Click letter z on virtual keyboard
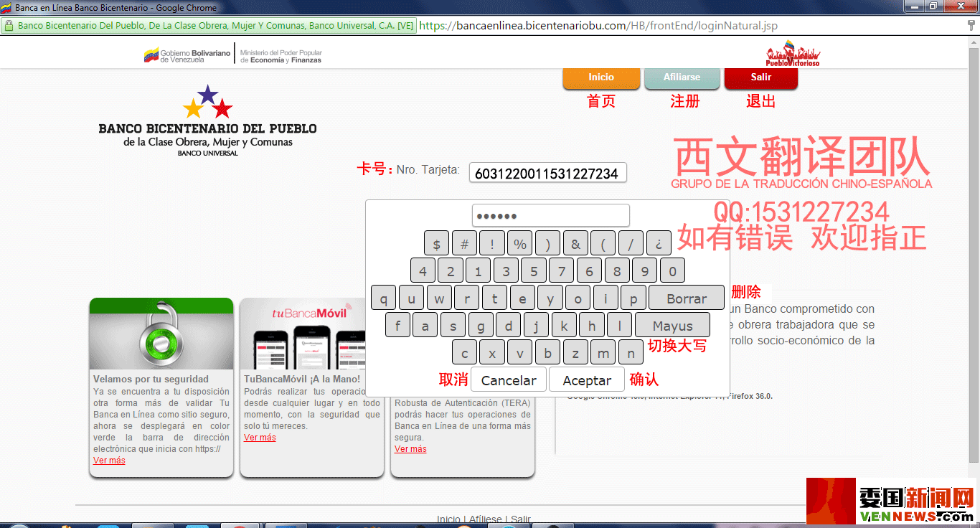The height and width of the screenshot is (528, 980). coord(575,352)
